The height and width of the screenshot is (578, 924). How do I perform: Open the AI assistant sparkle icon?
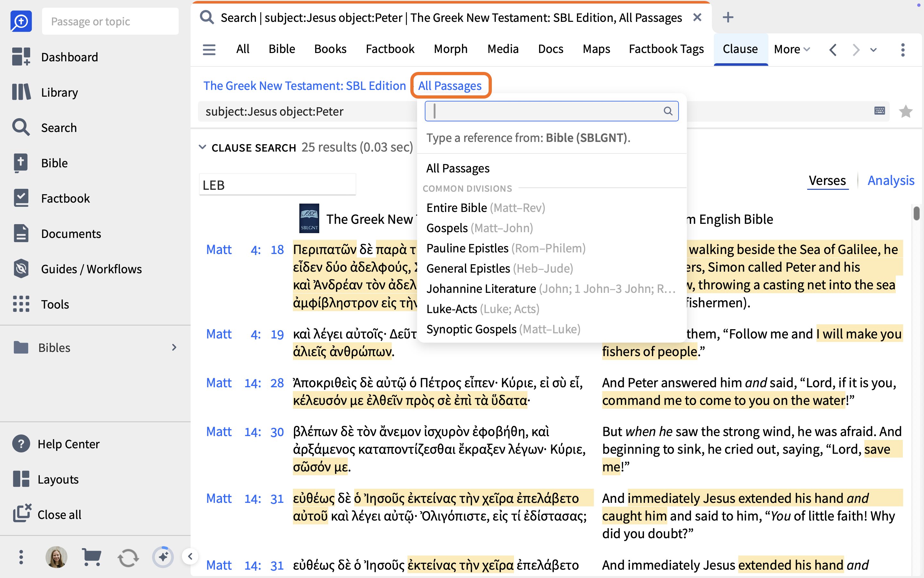(x=163, y=557)
